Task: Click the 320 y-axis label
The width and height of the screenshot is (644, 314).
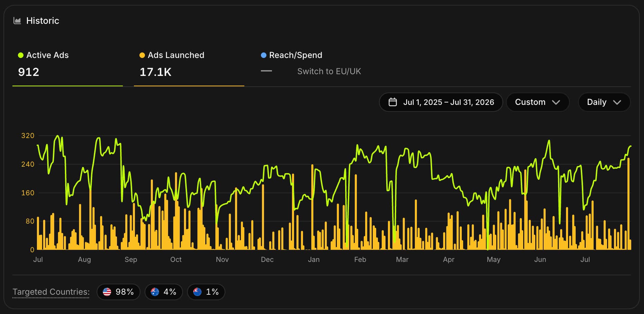Action: (x=28, y=136)
